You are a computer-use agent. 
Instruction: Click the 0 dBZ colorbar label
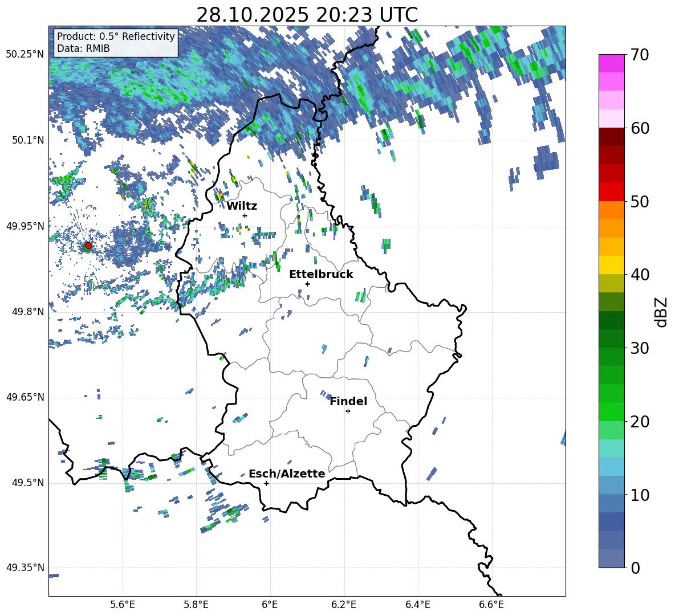click(635, 568)
